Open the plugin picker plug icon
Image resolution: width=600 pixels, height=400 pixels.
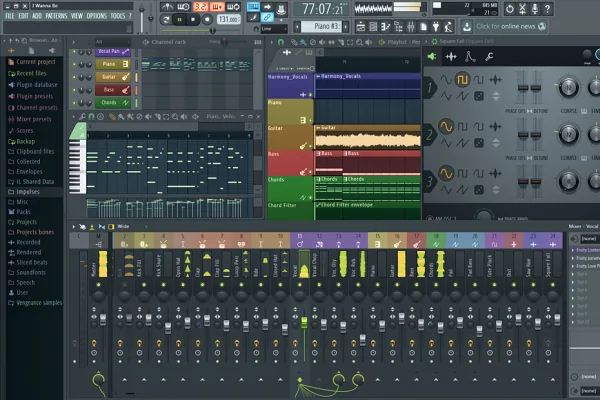click(436, 26)
